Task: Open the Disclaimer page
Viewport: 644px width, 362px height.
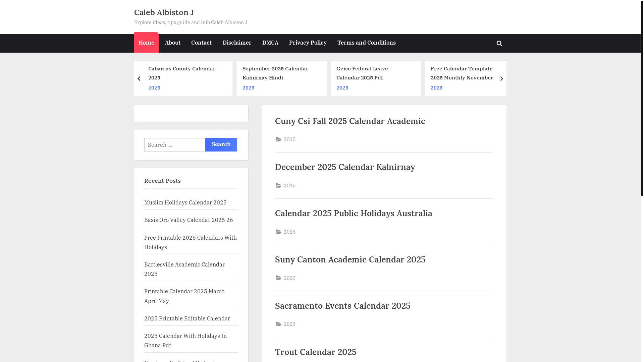Action: (237, 43)
